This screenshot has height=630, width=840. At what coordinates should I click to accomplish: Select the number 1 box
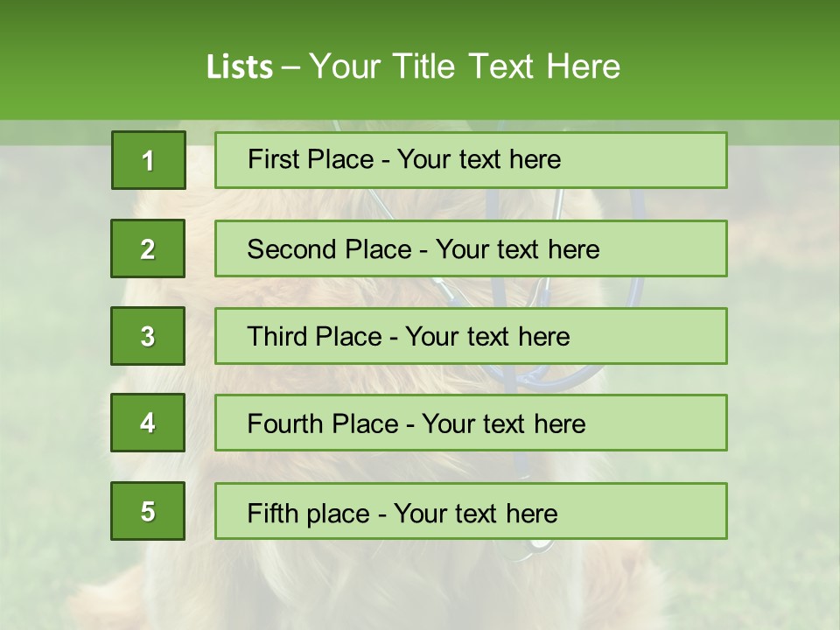(148, 160)
